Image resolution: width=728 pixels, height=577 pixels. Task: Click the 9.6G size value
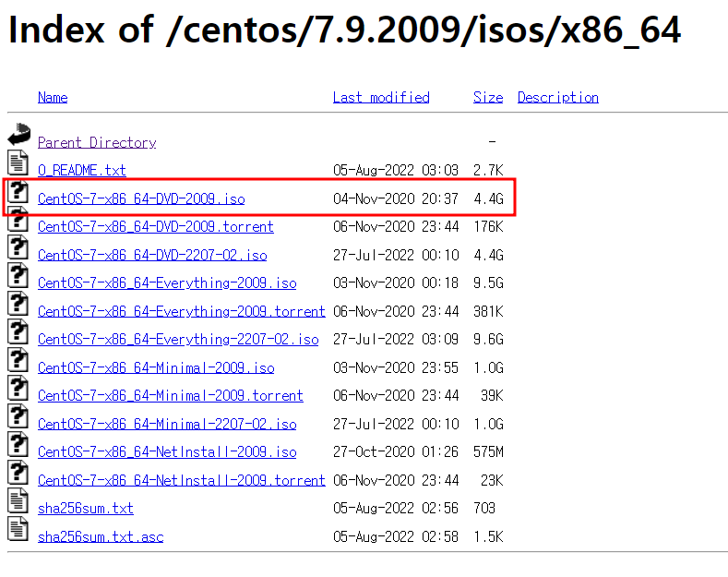[488, 339]
